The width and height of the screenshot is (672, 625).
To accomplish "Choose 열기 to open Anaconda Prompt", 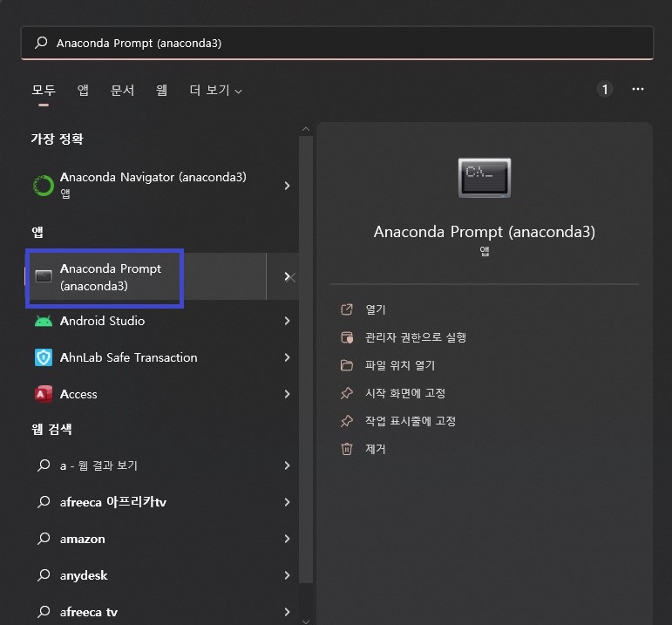I will 376,309.
